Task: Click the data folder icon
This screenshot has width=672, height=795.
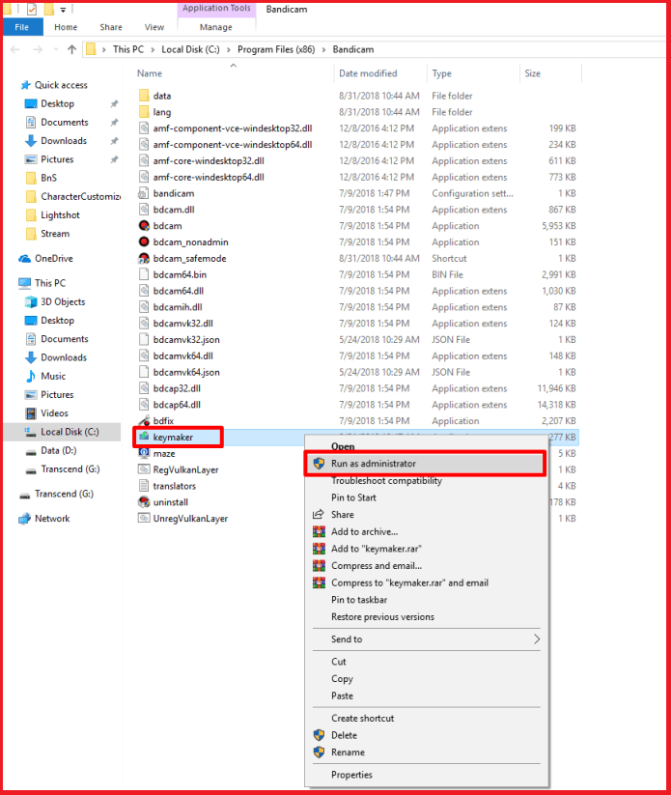Action: (x=144, y=96)
